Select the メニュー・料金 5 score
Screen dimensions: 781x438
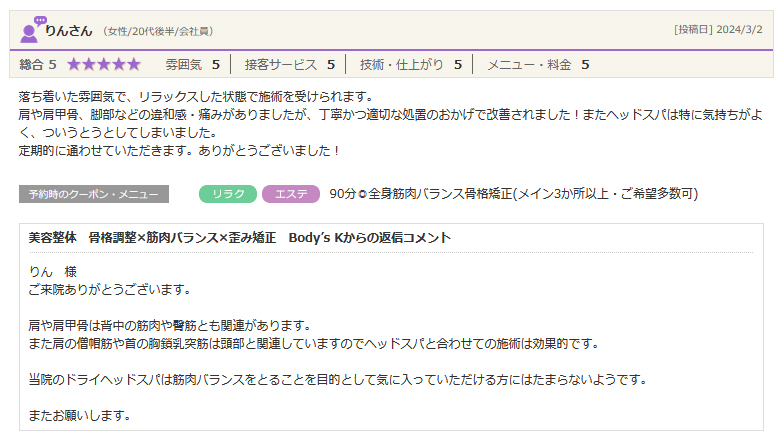537,64
